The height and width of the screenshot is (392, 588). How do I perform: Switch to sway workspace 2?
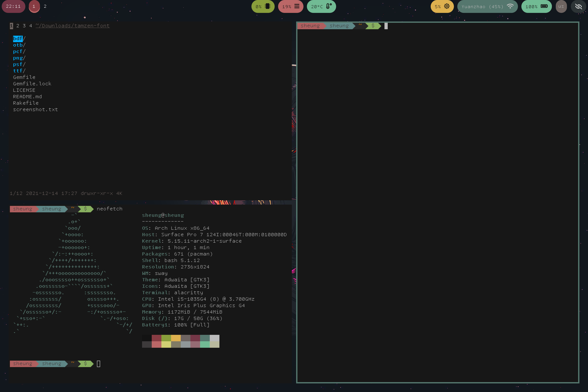tap(45, 6)
